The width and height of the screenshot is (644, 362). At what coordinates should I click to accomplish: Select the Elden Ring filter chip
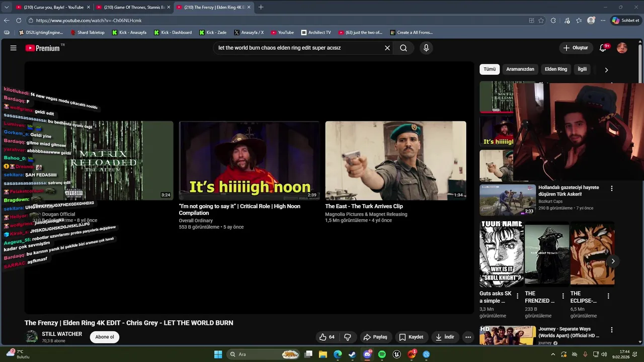click(x=556, y=69)
